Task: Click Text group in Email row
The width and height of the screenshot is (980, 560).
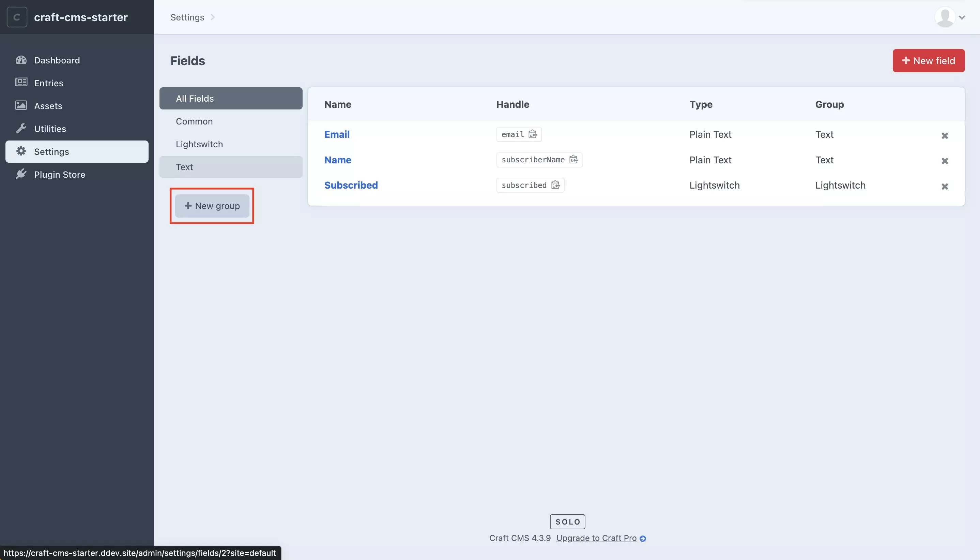Action: coord(824,134)
